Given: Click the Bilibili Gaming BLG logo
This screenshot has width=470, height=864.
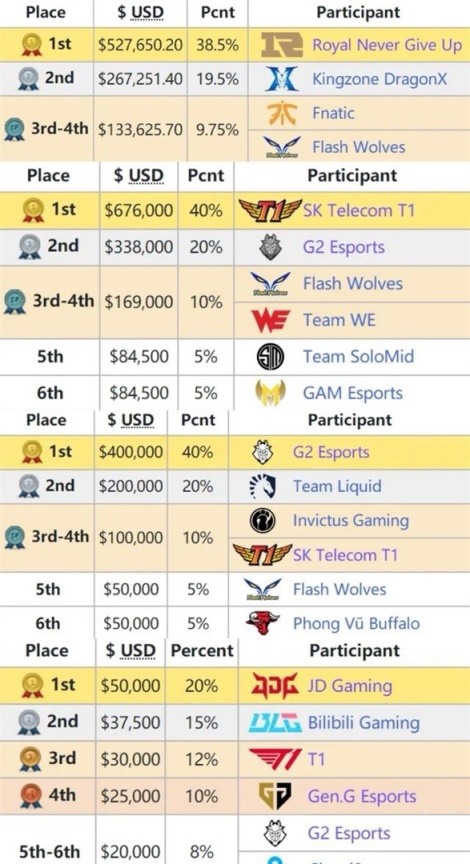Looking at the screenshot, I should coord(275,723).
